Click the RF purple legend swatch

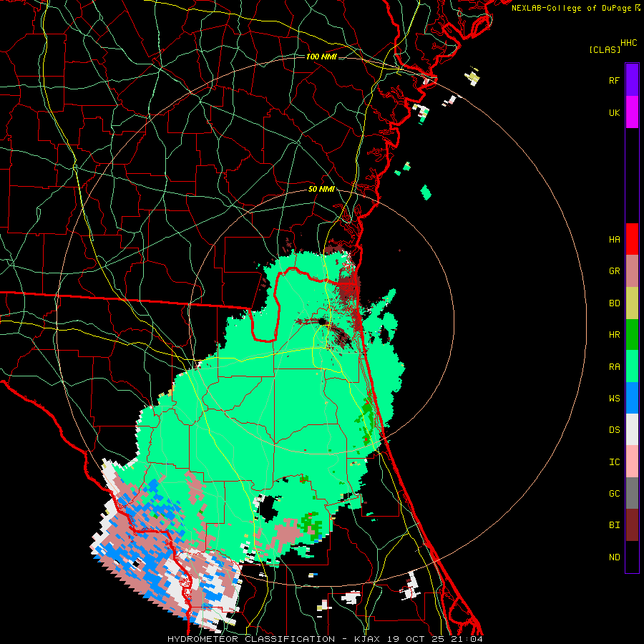pos(632,79)
